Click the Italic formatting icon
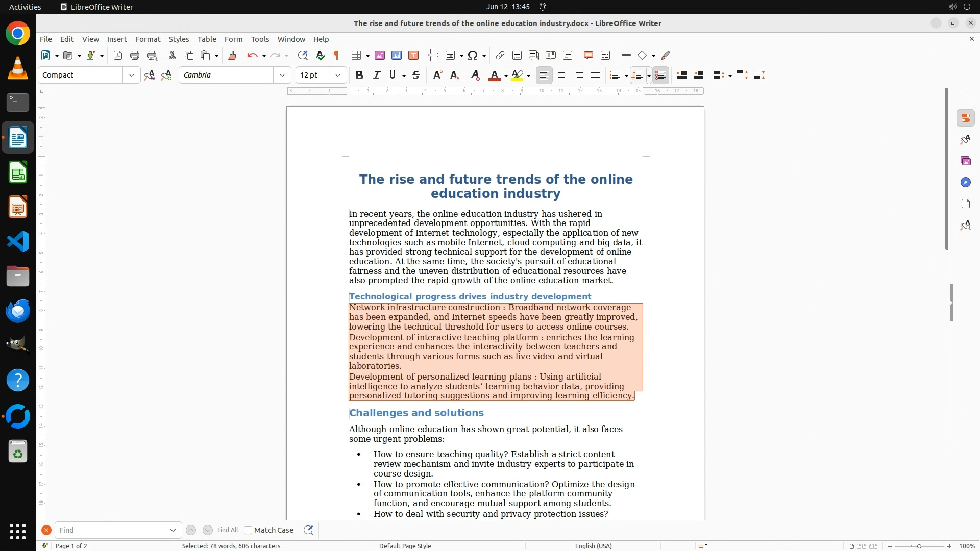Viewport: 980px width, 551px height. pyautogui.click(x=376, y=75)
